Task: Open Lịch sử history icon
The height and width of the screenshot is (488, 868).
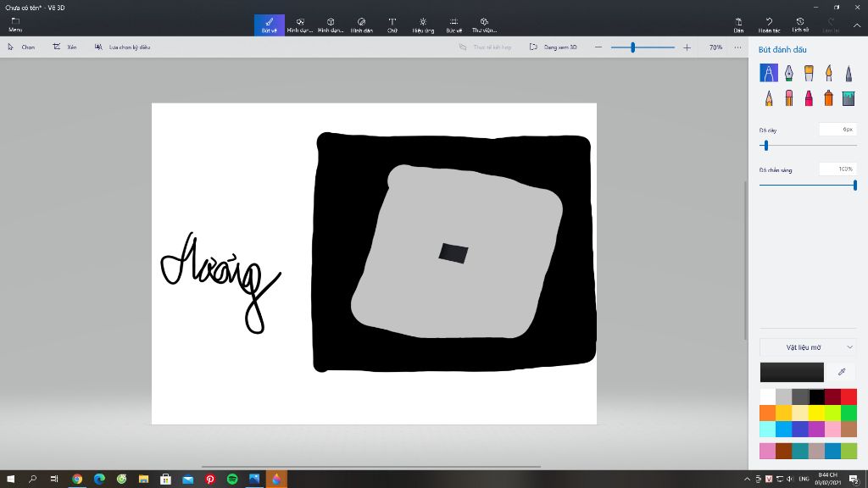Action: 800,21
